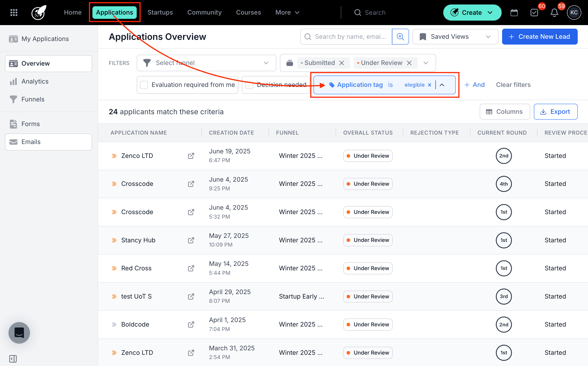
Task: Click the calendar icon in top bar
Action: [514, 13]
